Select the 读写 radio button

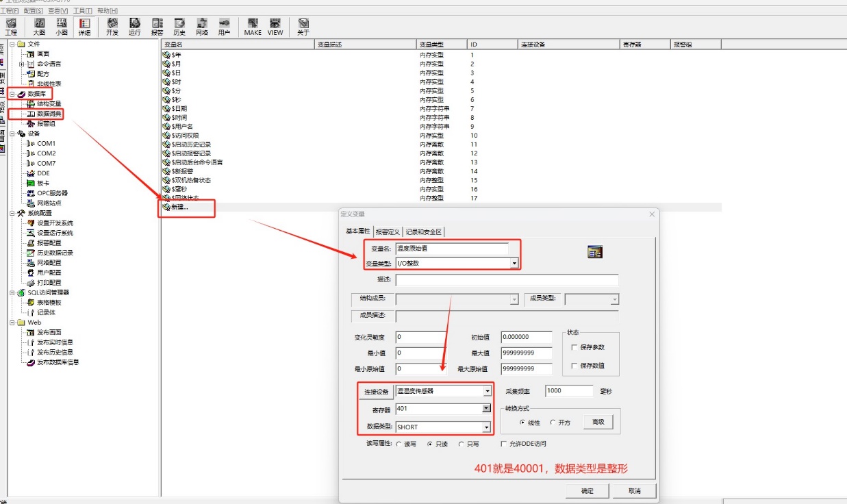(x=399, y=444)
